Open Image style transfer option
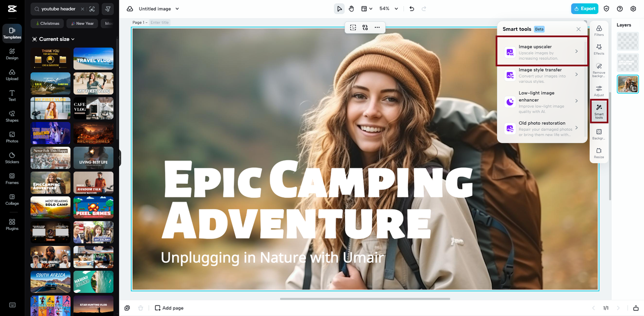Screen dimensions: 644x316 click(x=542, y=75)
